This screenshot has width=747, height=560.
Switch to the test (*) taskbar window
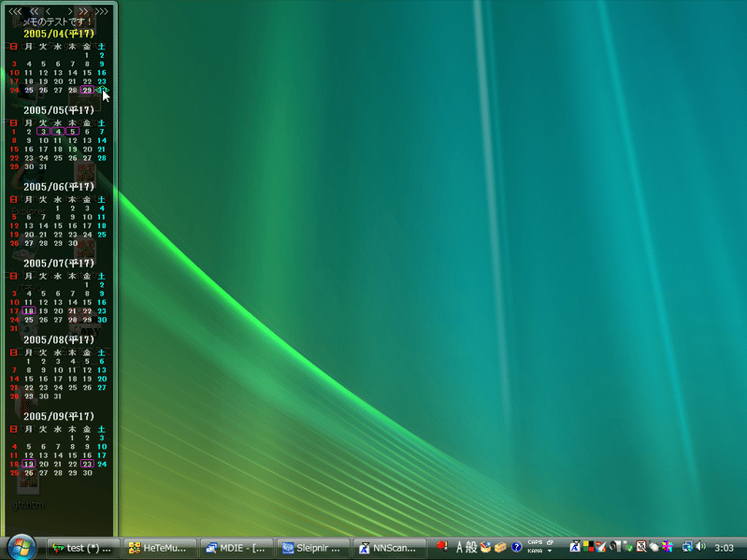point(83,548)
